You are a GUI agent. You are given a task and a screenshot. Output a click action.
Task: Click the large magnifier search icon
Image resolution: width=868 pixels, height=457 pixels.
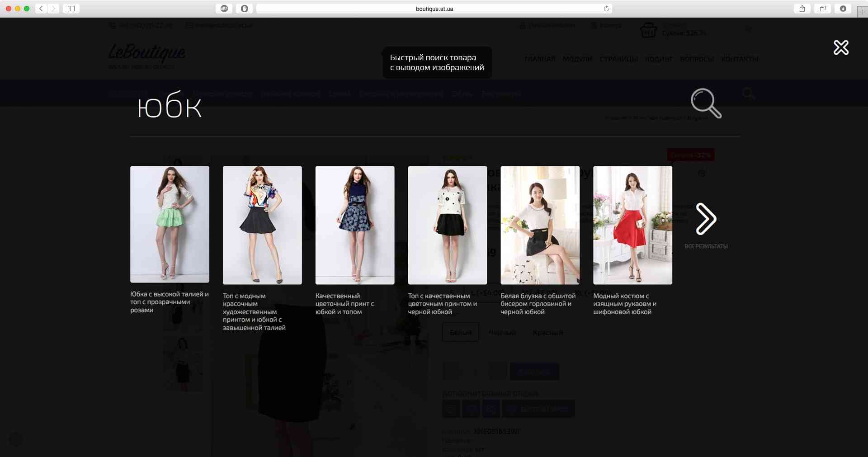click(x=705, y=103)
